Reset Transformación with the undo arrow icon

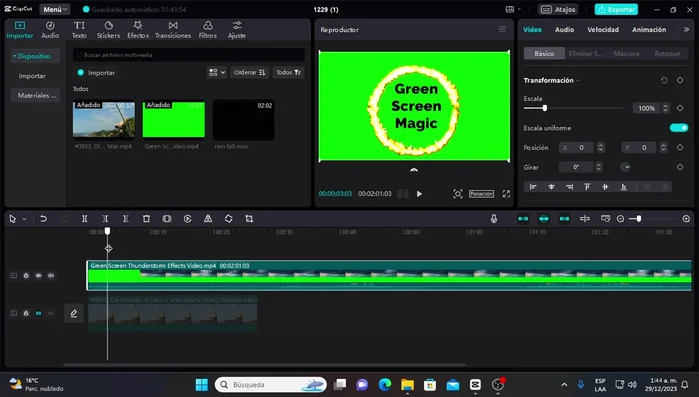[664, 80]
